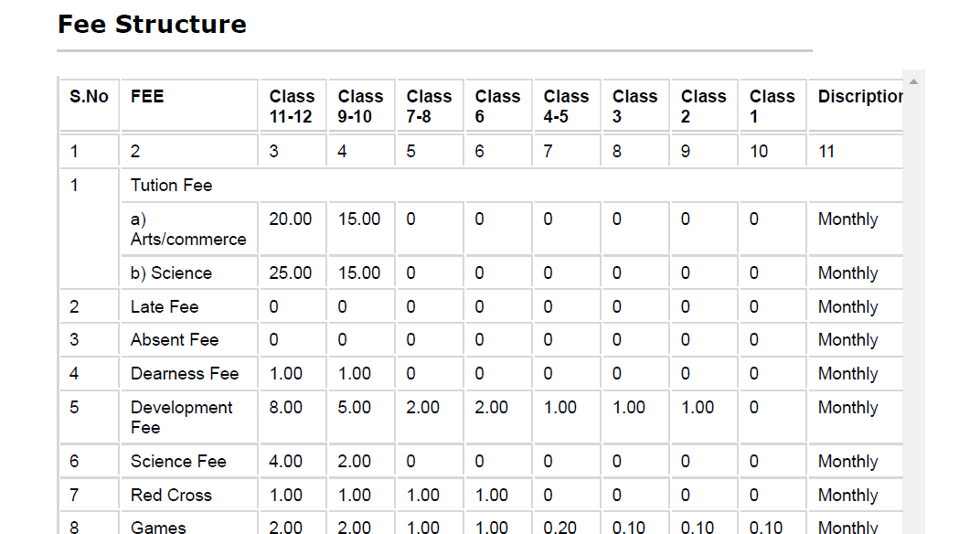Click the Science Fee row label
980x534 pixels.
(x=178, y=462)
